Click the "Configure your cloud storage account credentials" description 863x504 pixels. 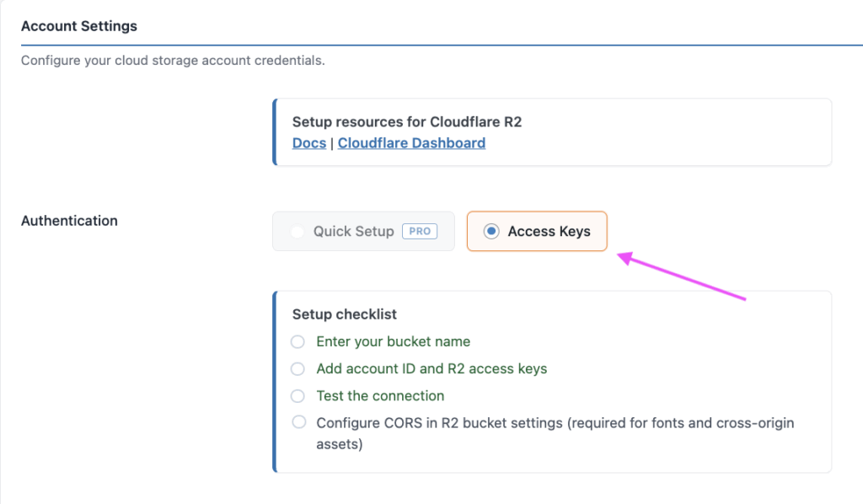(173, 61)
